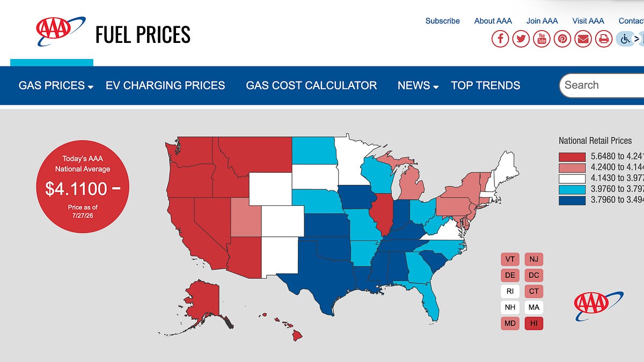
Task: Expand the Gas Prices dropdown menu
Action: (x=56, y=86)
